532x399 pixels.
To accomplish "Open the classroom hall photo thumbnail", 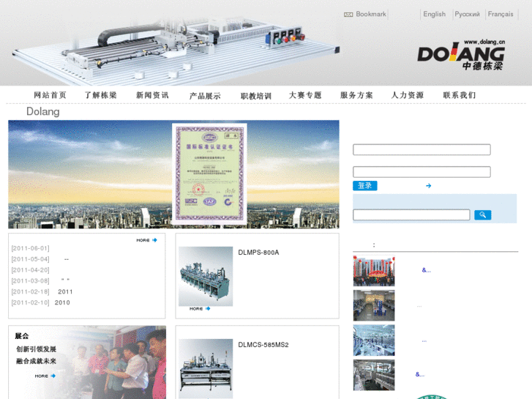I will (374, 305).
